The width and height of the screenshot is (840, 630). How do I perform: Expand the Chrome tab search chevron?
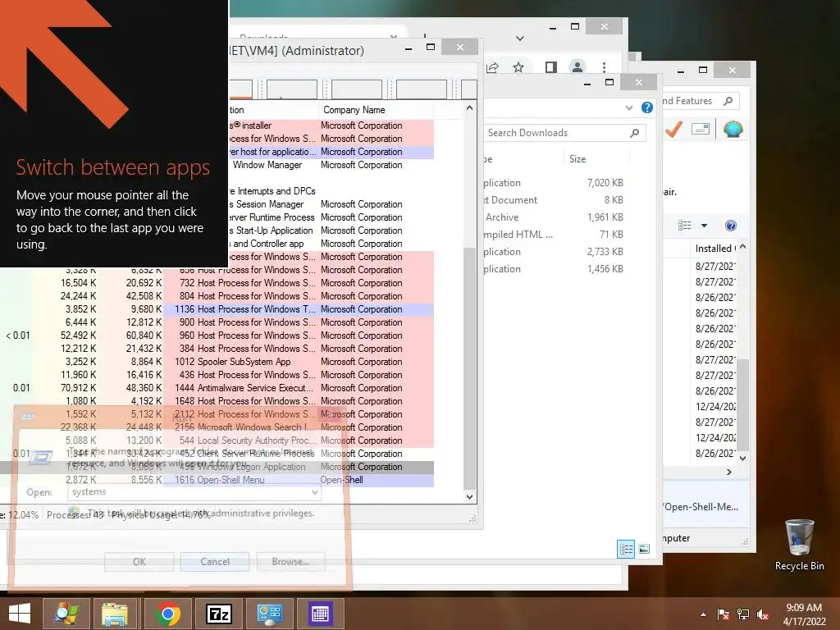[519, 39]
